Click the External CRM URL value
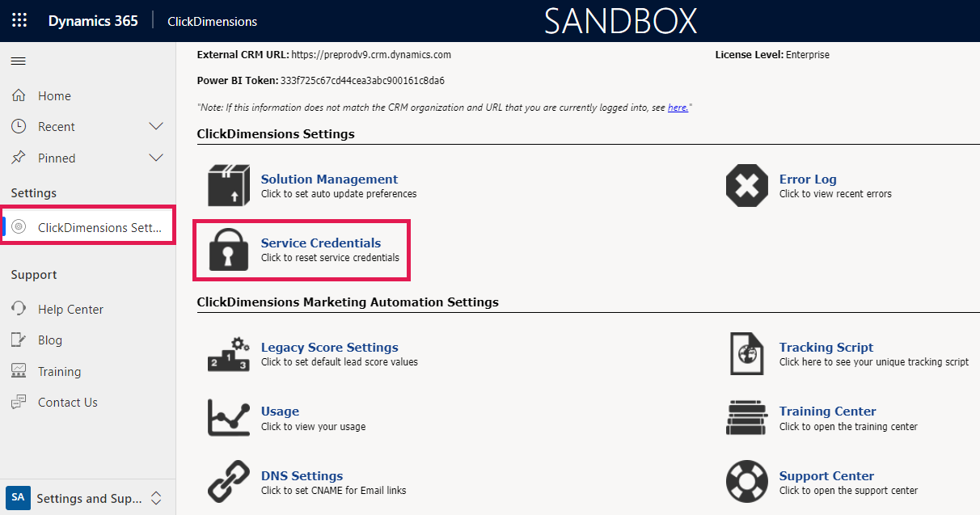 (371, 55)
